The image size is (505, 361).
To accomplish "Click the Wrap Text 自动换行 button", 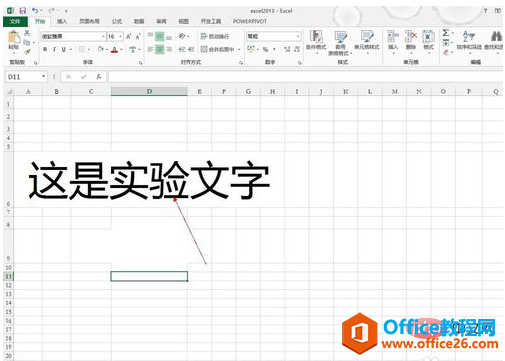I will coord(215,36).
